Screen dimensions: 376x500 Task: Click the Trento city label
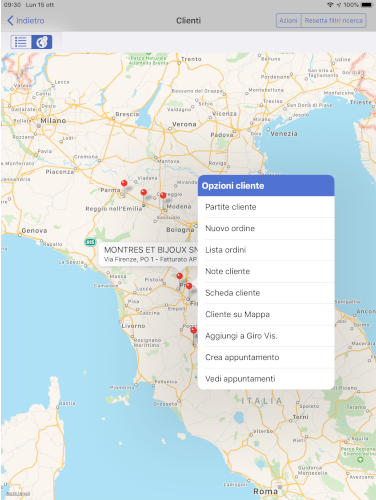(x=191, y=59)
